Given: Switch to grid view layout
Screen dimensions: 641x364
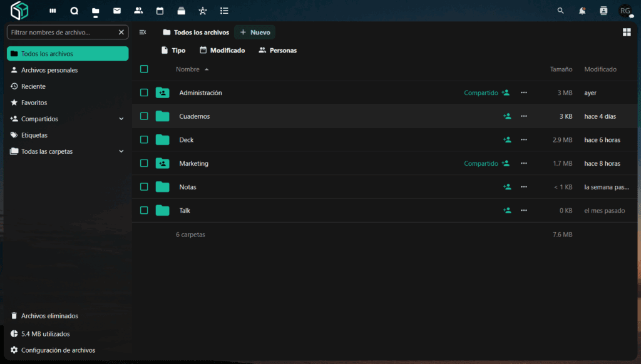Looking at the screenshot, I should point(627,32).
